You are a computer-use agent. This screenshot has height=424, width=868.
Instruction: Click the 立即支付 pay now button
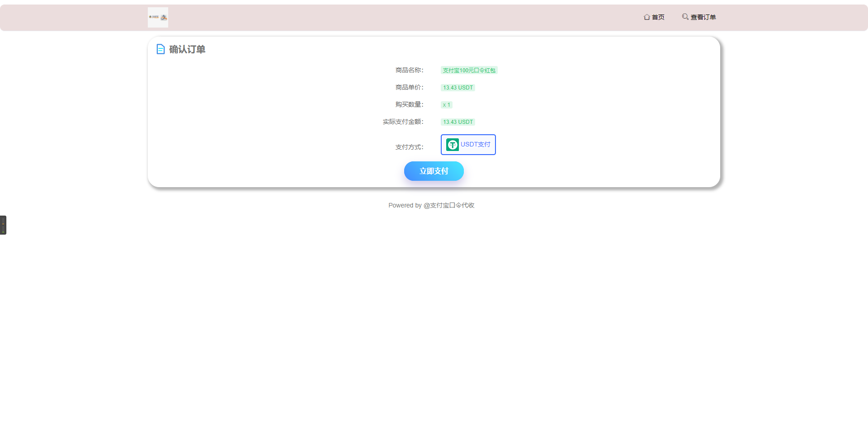coord(434,171)
